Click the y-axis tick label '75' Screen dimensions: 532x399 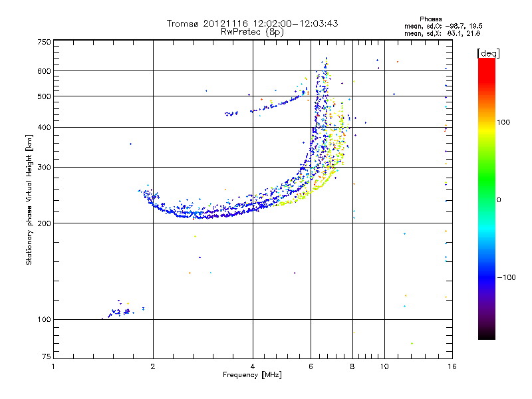point(47,356)
